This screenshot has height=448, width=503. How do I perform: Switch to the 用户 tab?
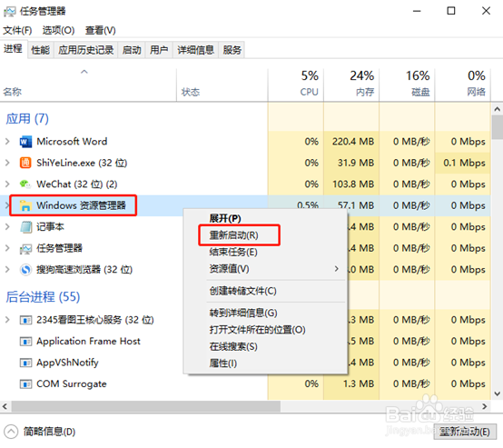pos(159,50)
